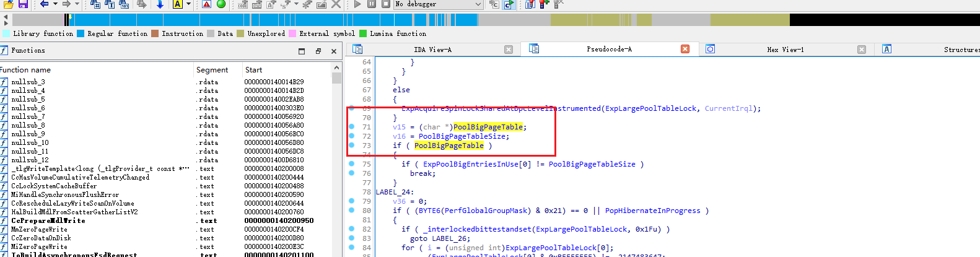Select the nullsub_12 function row

coord(166,160)
